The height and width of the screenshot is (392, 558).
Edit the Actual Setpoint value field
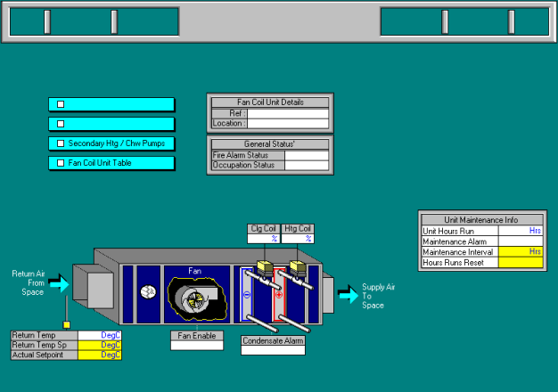(100, 355)
